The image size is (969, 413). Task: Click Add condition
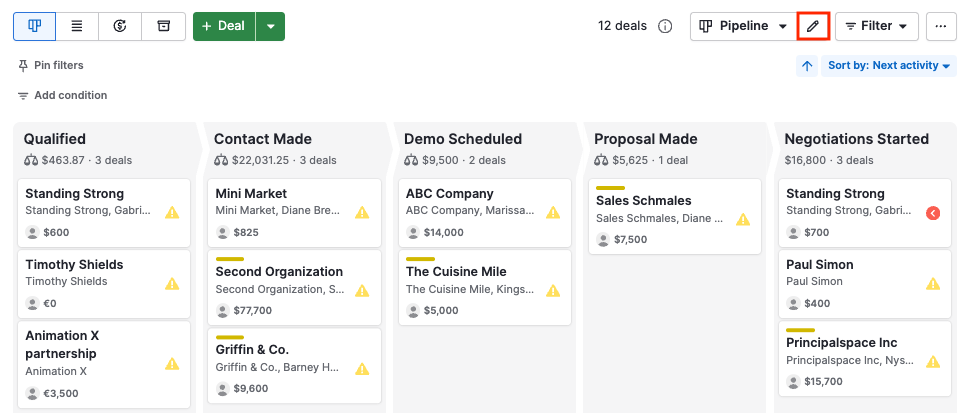[x=62, y=95]
